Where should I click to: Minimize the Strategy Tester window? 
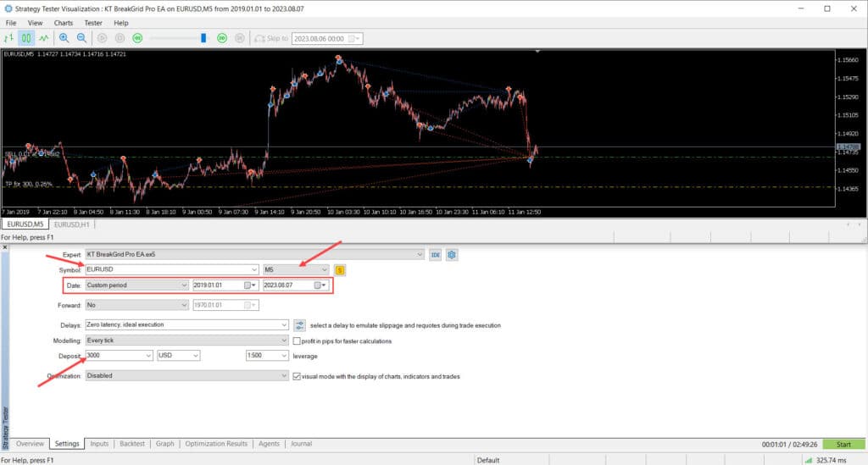tap(801, 8)
